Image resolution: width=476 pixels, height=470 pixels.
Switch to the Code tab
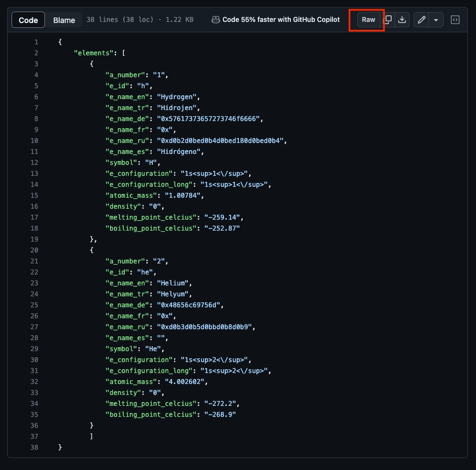28,20
